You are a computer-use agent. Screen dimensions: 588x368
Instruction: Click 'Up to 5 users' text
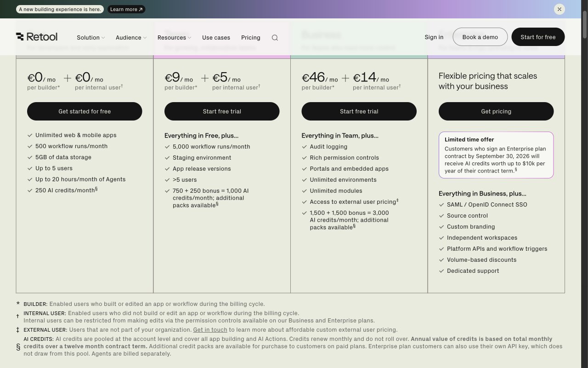(x=54, y=168)
